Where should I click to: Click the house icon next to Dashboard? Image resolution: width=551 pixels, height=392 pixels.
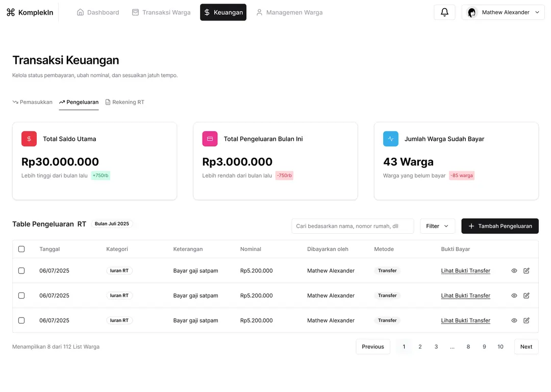click(80, 12)
